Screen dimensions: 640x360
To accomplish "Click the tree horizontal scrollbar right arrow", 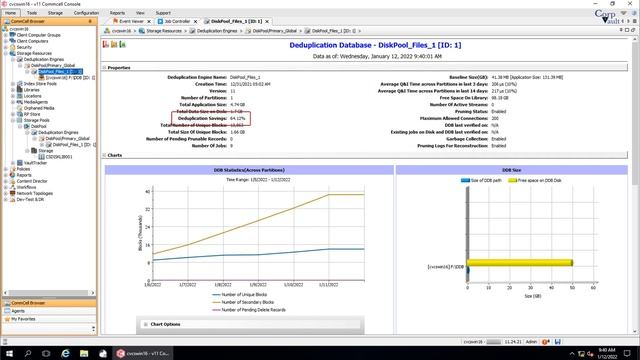I will pos(93,293).
